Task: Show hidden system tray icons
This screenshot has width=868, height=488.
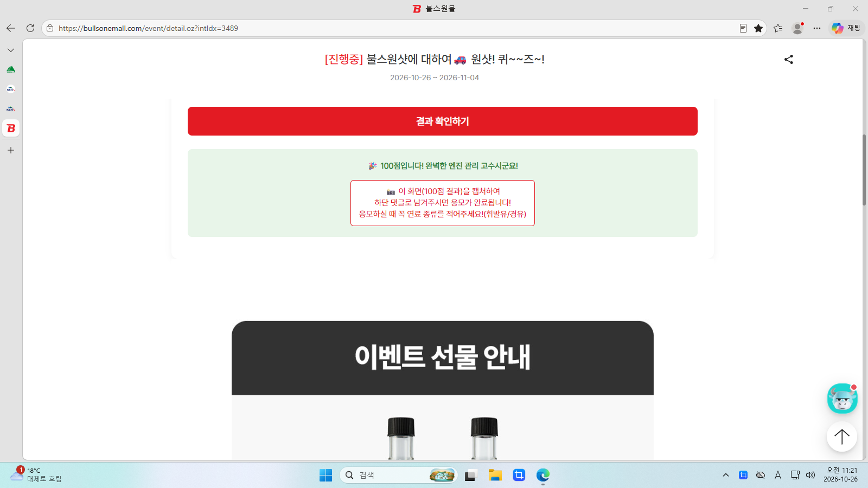Action: [x=726, y=476]
